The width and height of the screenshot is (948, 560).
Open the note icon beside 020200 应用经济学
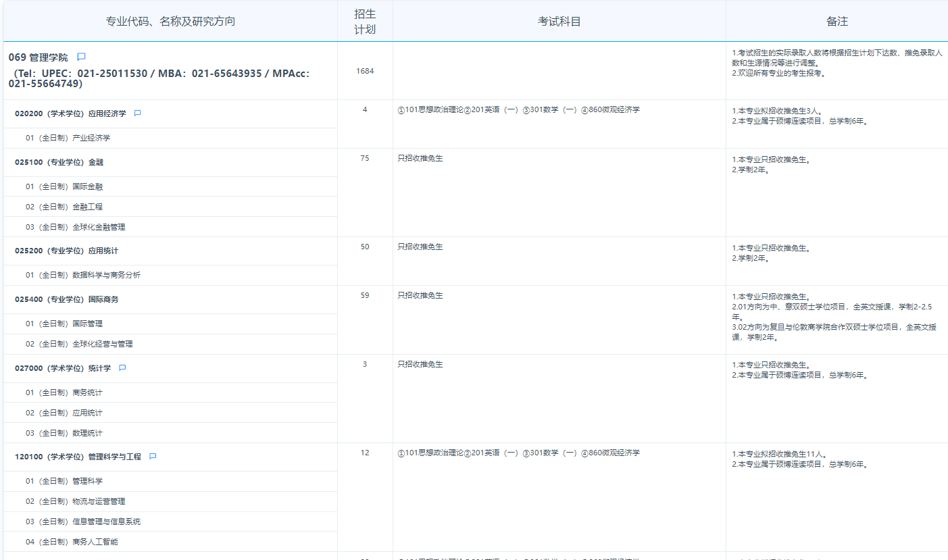point(137,113)
